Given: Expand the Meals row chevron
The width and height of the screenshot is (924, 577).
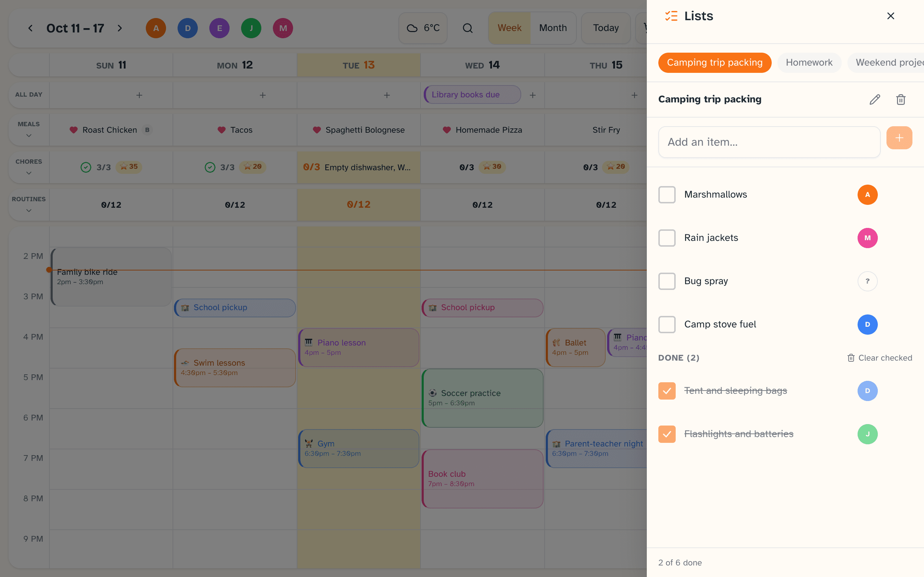Looking at the screenshot, I should click(29, 136).
